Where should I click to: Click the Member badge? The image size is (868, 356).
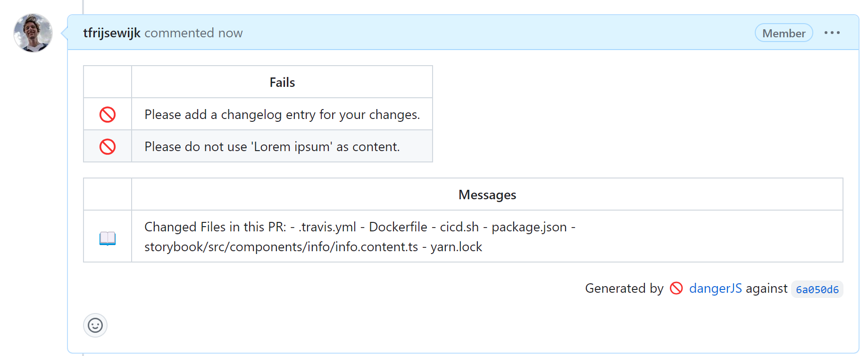point(784,33)
